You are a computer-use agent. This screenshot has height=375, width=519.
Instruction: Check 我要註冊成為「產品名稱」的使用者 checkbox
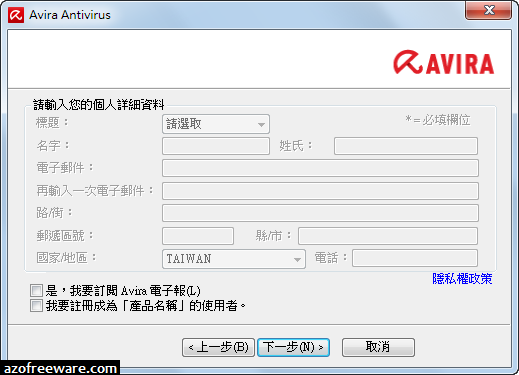point(36,305)
